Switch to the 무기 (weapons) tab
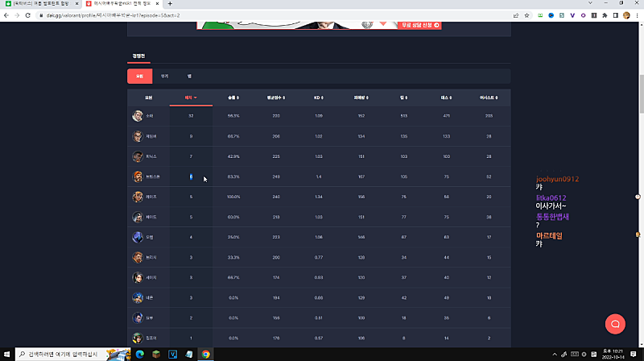Screen dimensions: 644x361 point(165,76)
